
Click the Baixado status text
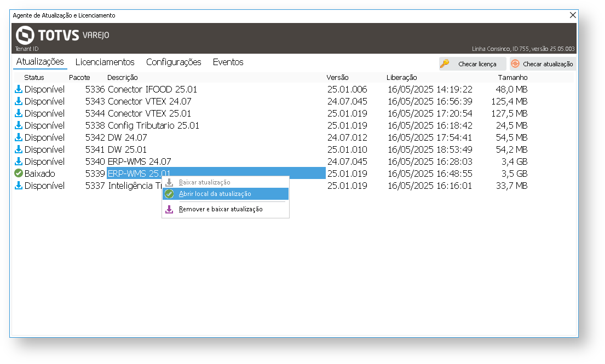click(x=40, y=174)
